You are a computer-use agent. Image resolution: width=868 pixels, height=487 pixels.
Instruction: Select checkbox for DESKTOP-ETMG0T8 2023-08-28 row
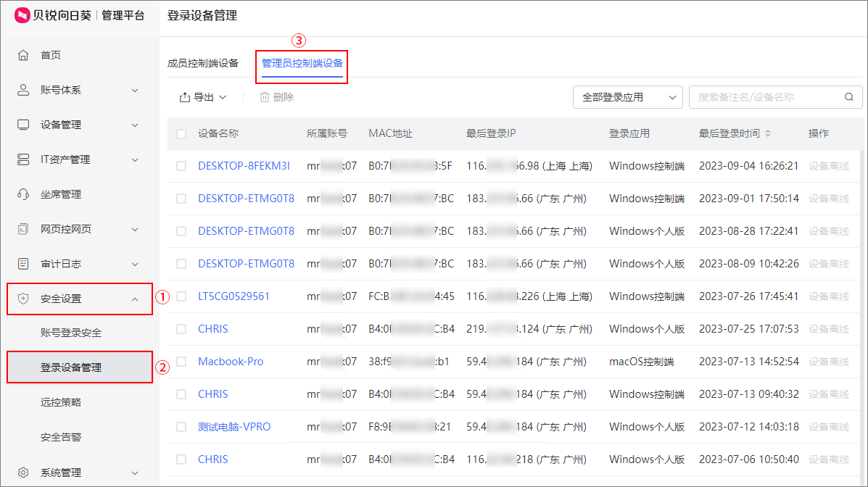pos(181,231)
